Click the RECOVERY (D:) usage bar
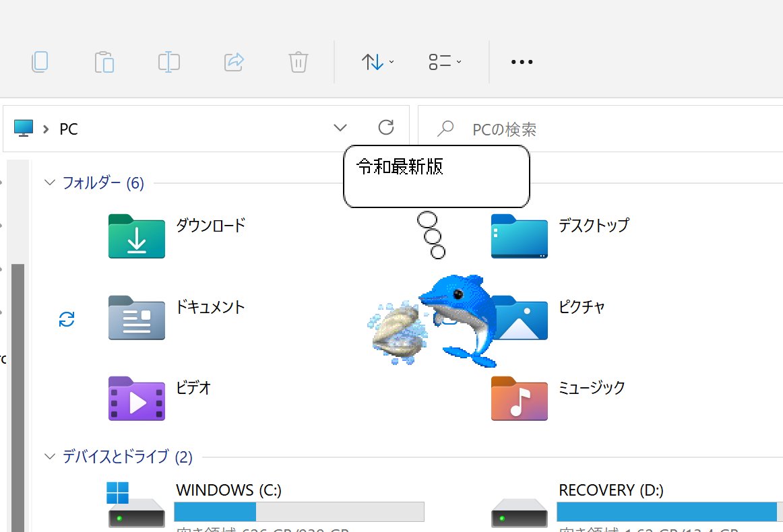783x532 pixels. [670, 512]
